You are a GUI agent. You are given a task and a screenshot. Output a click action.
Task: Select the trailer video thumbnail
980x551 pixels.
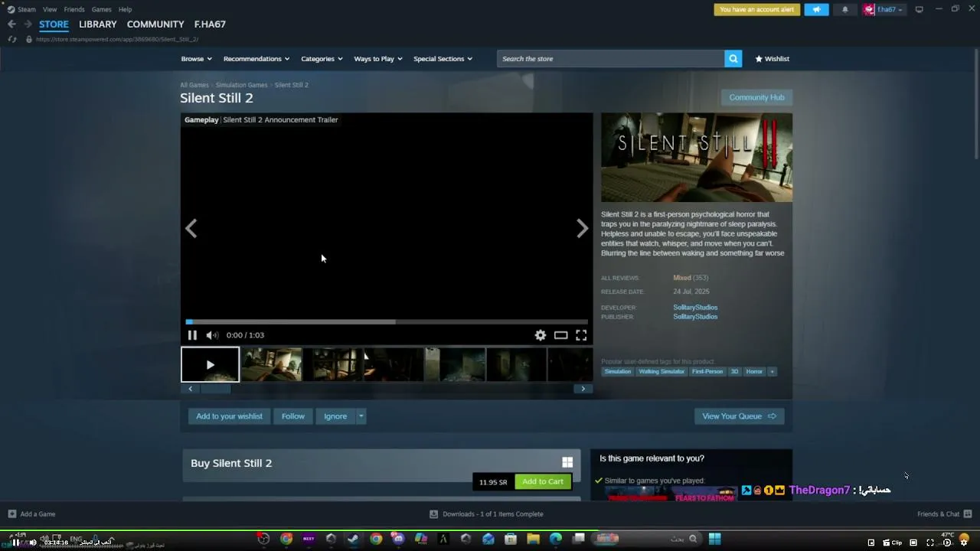point(210,364)
